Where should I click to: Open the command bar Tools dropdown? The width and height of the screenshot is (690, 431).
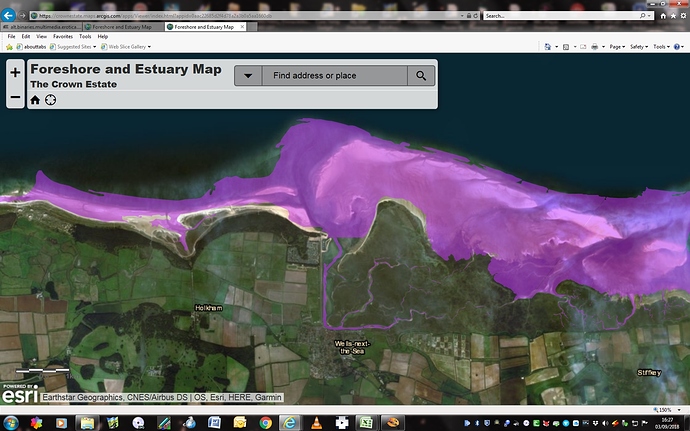click(661, 47)
